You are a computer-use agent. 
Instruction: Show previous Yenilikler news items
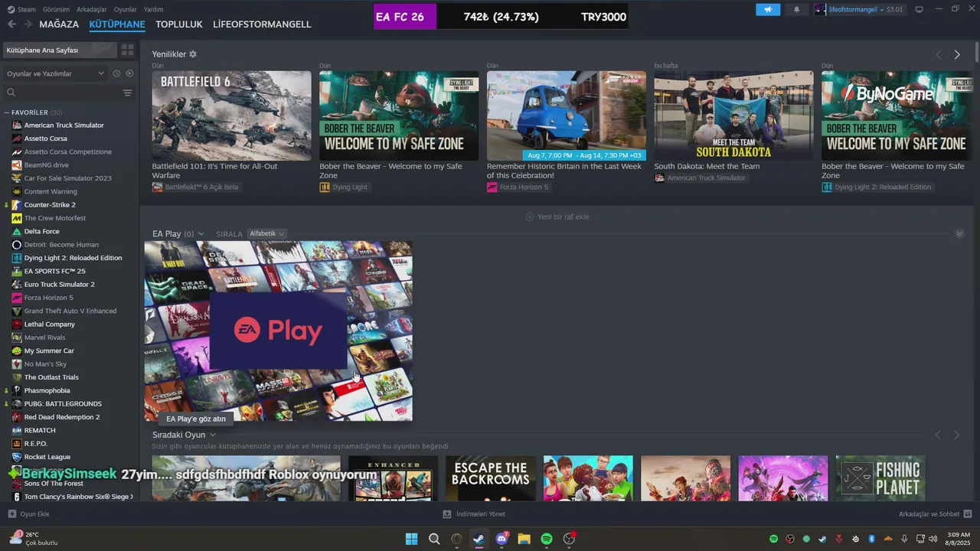pyautogui.click(x=938, y=54)
